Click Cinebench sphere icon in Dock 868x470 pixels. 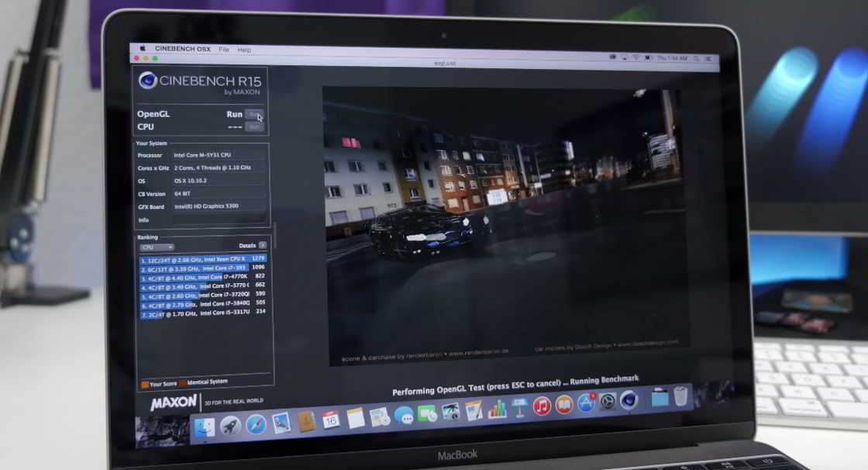[x=629, y=399]
